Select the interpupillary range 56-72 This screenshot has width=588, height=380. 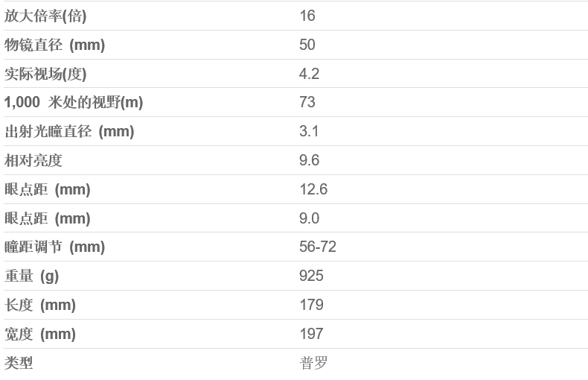(x=318, y=247)
